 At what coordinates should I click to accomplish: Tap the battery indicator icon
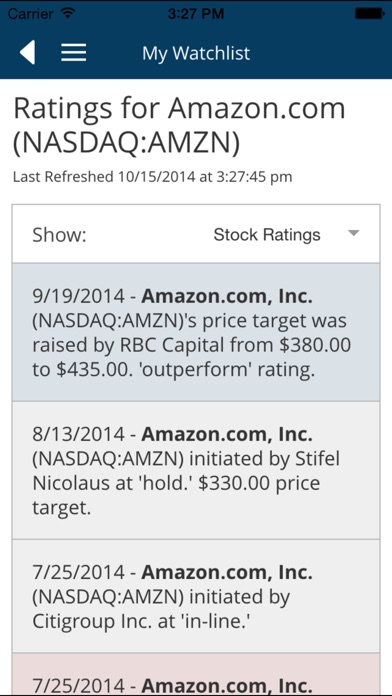pos(369,14)
